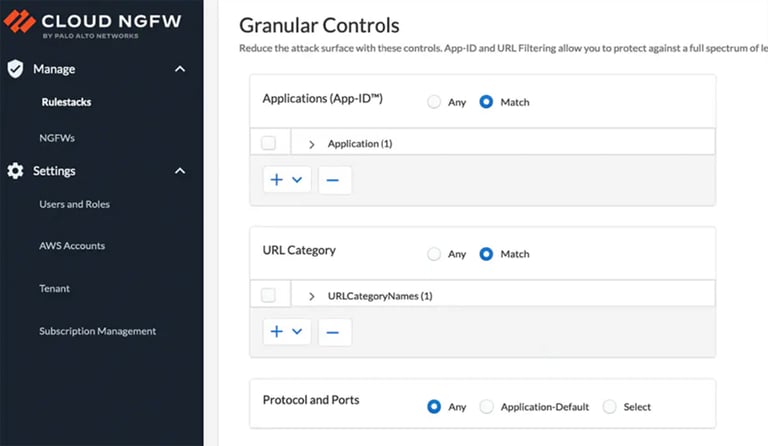Screen dimensions: 768x446
Task: Collapse the Settings section chevron
Action: point(180,171)
